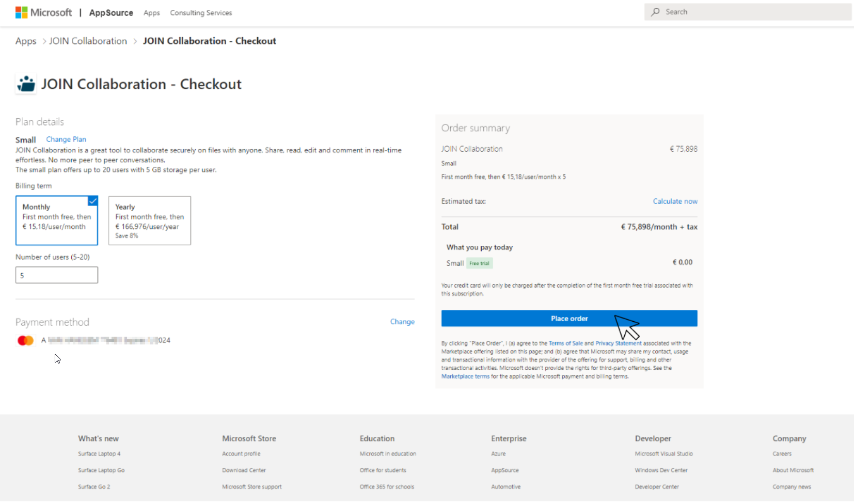The height and width of the screenshot is (504, 854).
Task: Open the Windows Dev Center link
Action: (x=661, y=470)
